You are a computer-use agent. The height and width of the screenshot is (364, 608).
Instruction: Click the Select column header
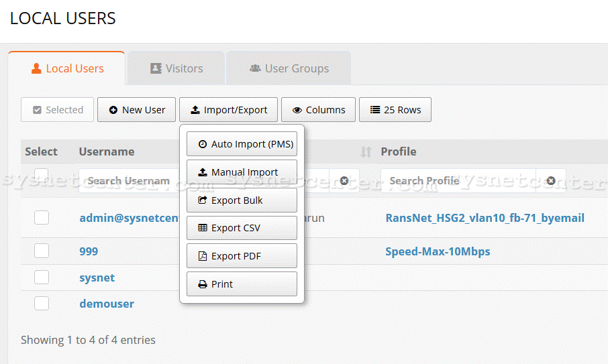coord(41,151)
